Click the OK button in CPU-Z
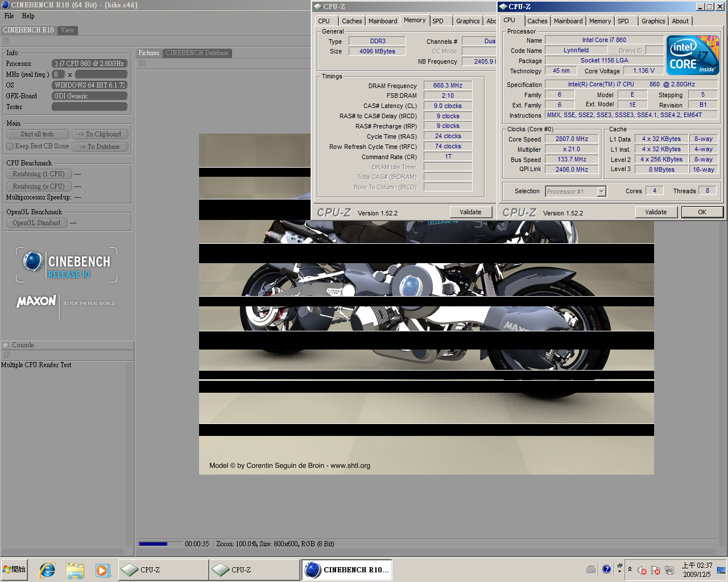 (x=702, y=212)
